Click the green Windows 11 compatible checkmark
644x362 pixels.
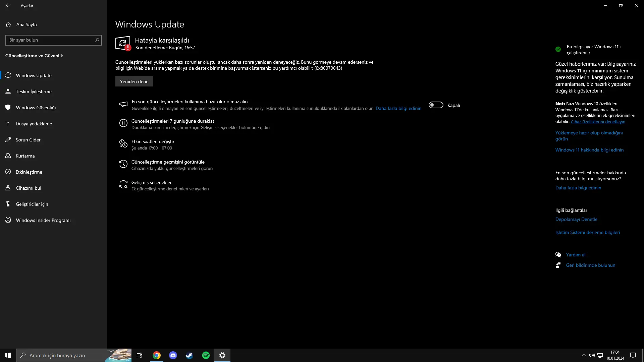click(558, 49)
